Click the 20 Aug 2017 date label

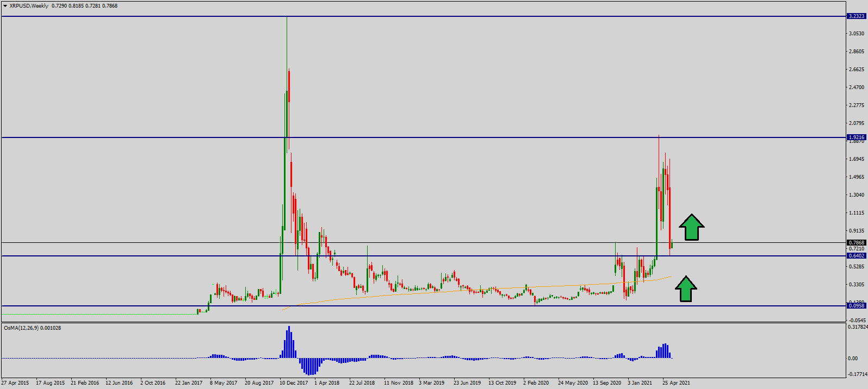(x=259, y=383)
